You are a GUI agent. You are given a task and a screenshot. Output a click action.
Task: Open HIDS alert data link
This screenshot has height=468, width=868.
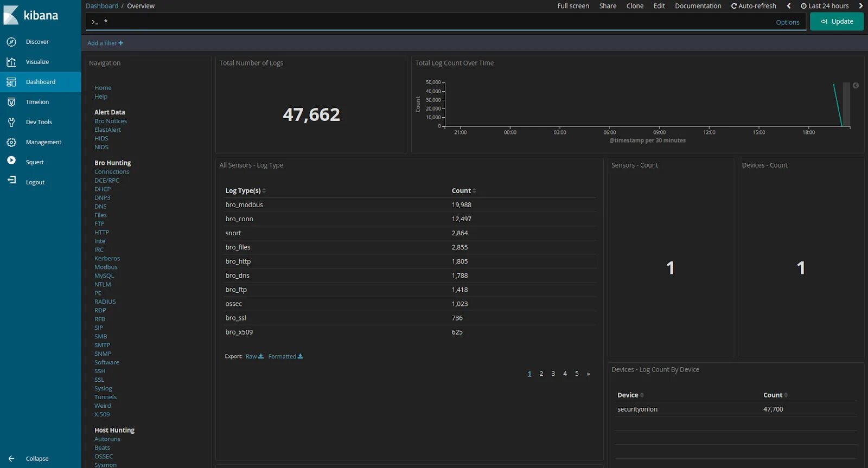tap(101, 139)
